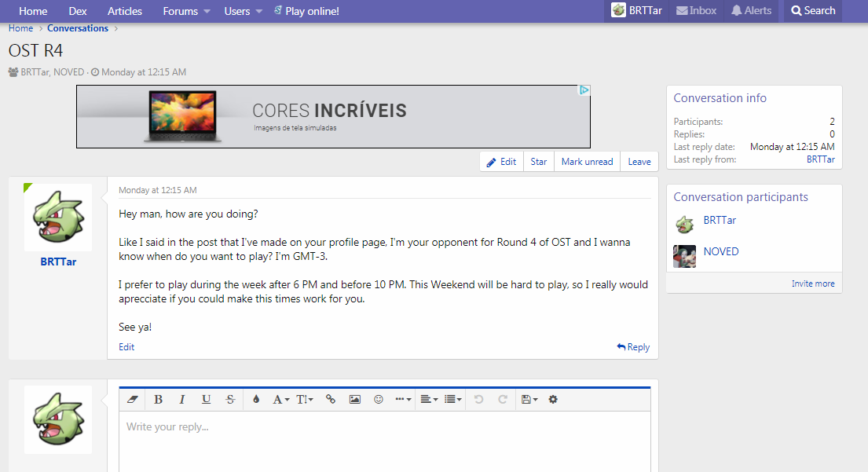Click Edit link under the message
Image resolution: width=868 pixels, height=472 pixels.
coord(126,347)
